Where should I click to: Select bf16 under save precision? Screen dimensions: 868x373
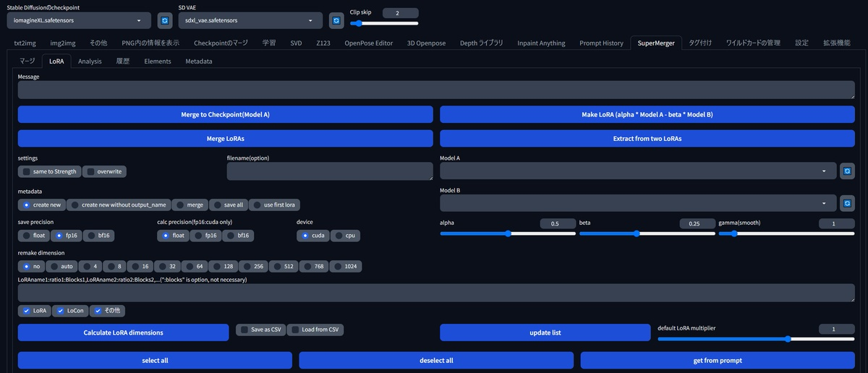pyautogui.click(x=99, y=235)
